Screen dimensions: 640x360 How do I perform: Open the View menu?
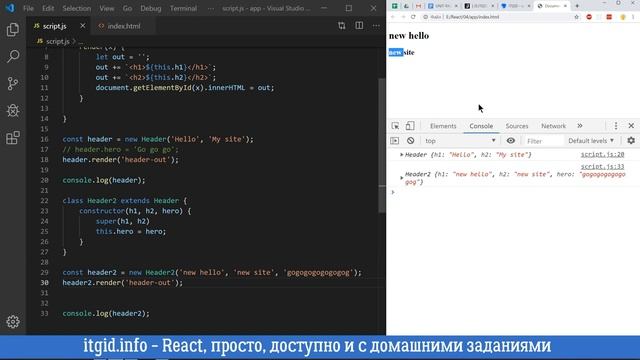pyautogui.click(x=107, y=8)
